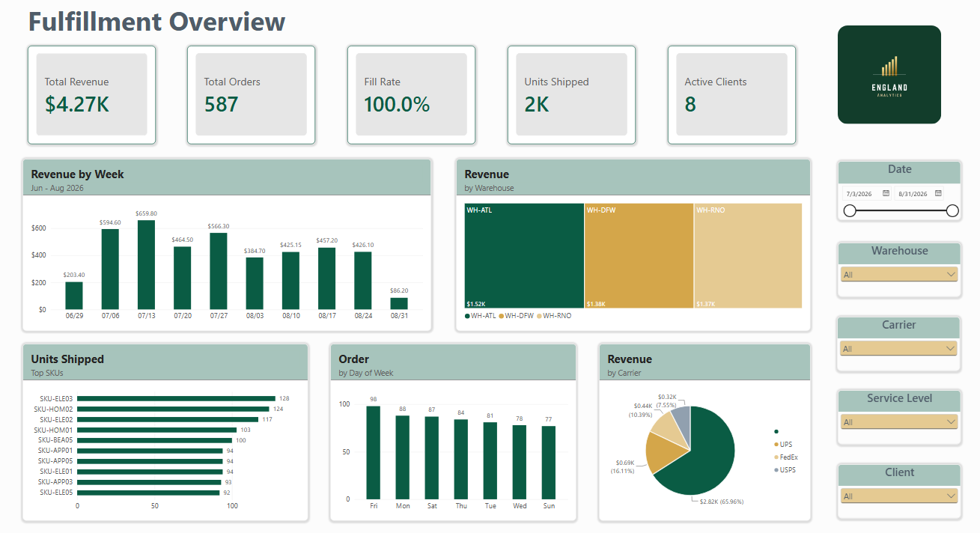980x533 pixels.
Task: Select the 06/29 revenue bar
Action: point(74,296)
